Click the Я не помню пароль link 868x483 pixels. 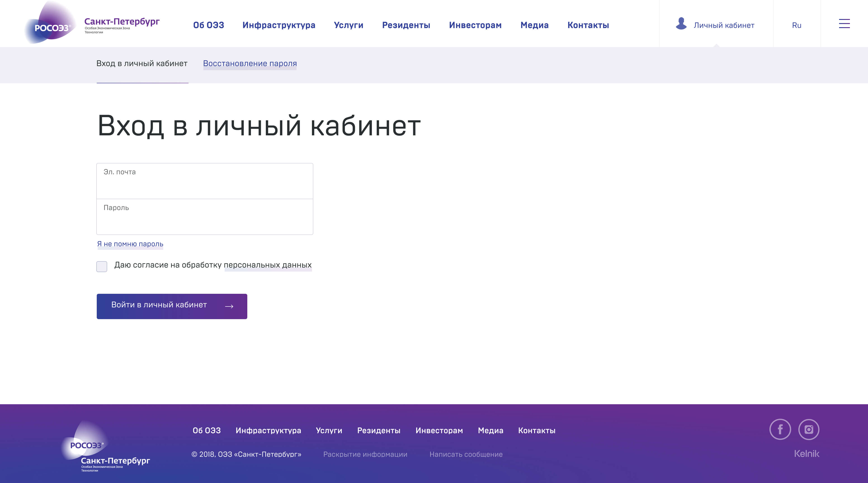(x=130, y=244)
